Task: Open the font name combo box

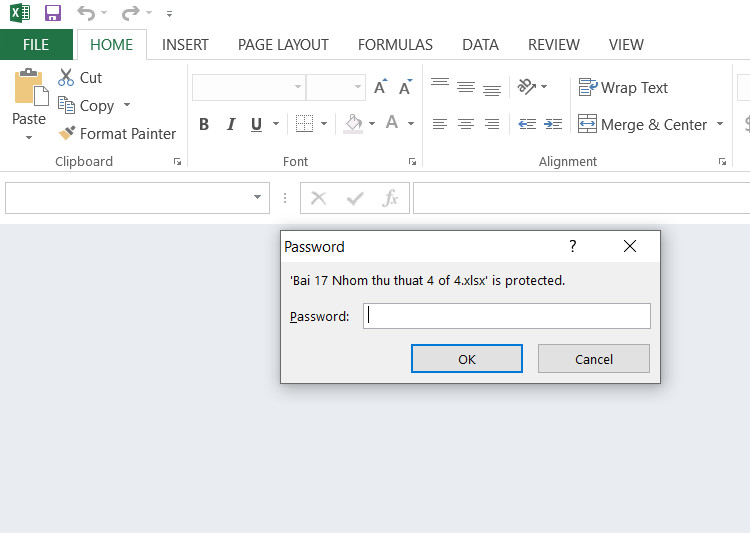Action: point(249,87)
